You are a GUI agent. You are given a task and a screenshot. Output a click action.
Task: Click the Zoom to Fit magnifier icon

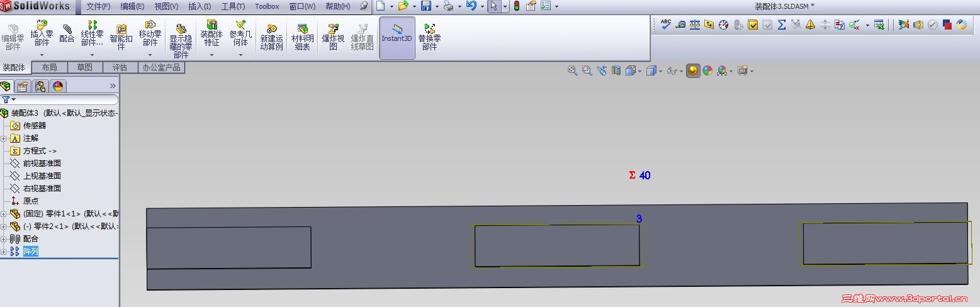[x=572, y=70]
